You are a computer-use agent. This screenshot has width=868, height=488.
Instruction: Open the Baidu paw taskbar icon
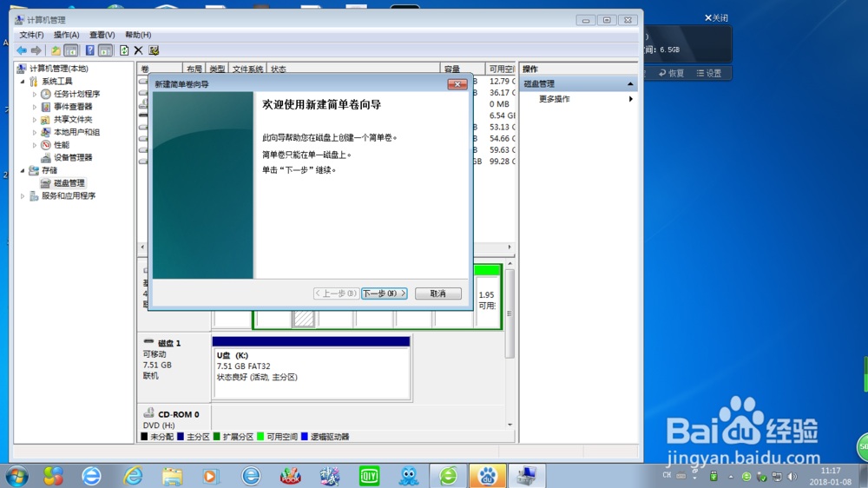click(x=488, y=476)
